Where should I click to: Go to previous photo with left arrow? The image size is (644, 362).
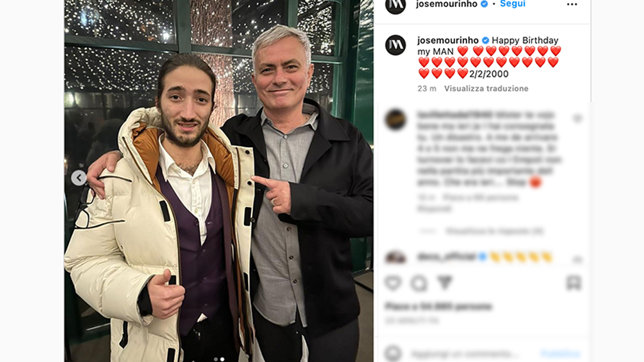pos(79,178)
